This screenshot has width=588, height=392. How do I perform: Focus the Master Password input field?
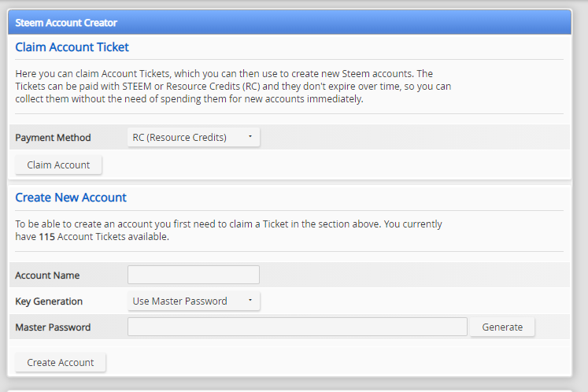coord(298,327)
